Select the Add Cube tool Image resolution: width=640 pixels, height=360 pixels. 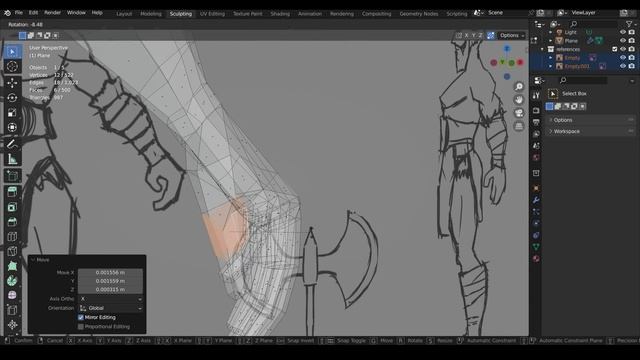click(x=12, y=176)
